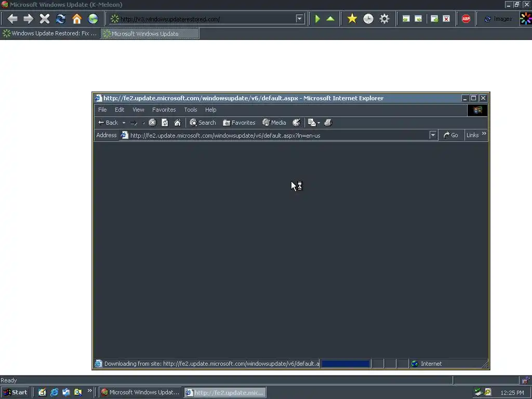Click the green Up arrow in K-Meleon
532x399 pixels.
click(x=330, y=19)
